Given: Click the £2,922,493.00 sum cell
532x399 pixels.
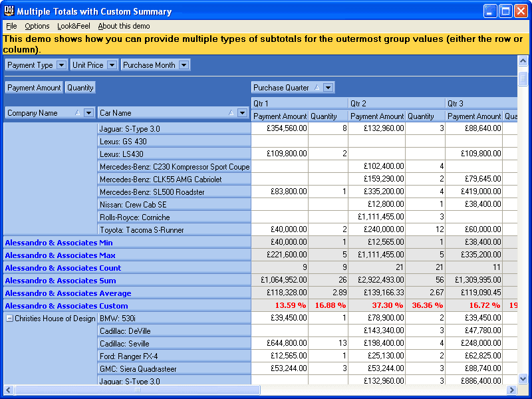Looking at the screenshot, I should 377,280.
